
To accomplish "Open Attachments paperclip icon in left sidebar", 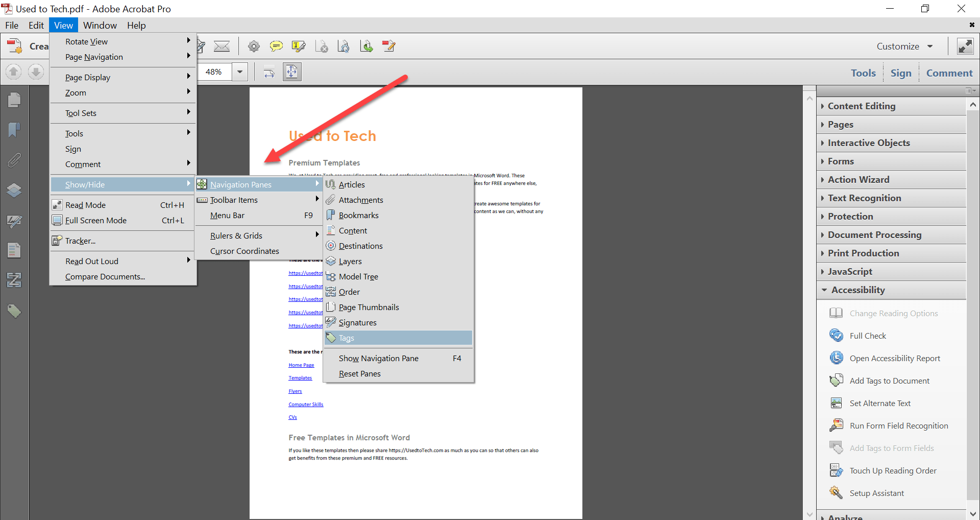I will pos(14,160).
